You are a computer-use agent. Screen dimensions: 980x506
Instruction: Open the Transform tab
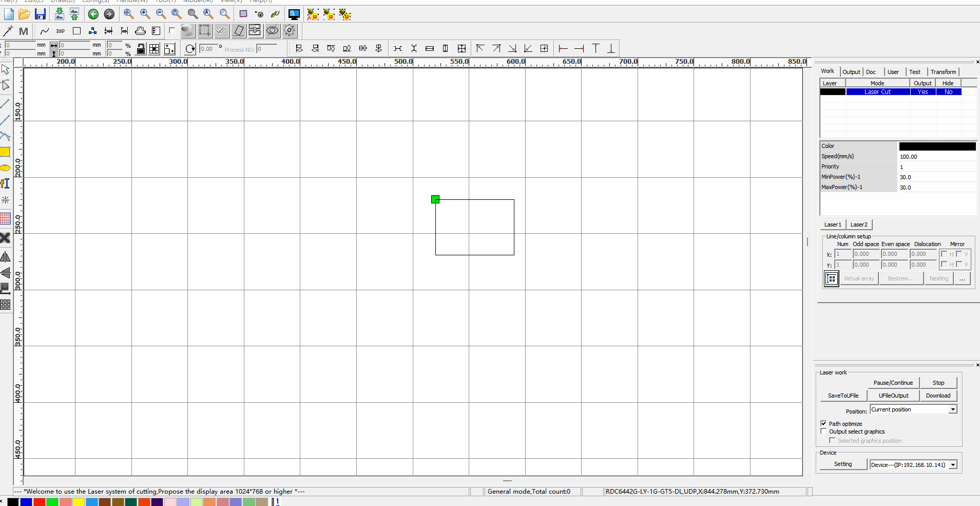coord(943,72)
